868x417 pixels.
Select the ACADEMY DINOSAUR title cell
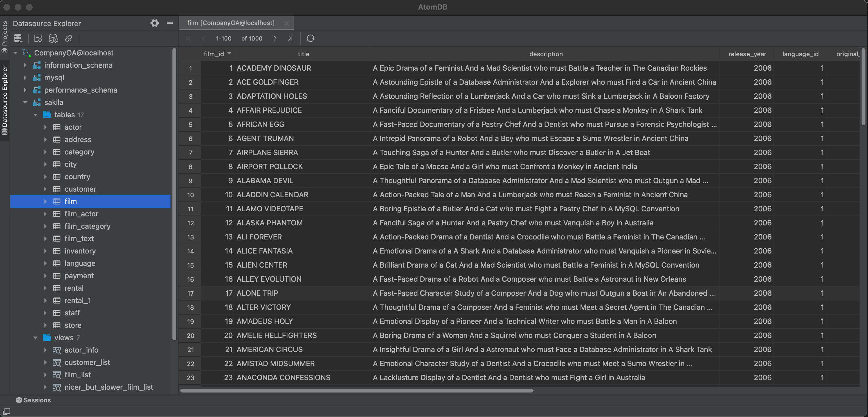(303, 68)
